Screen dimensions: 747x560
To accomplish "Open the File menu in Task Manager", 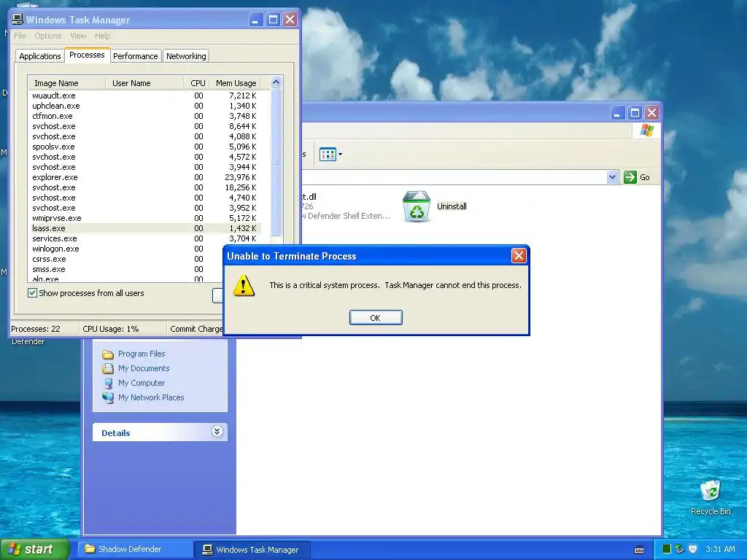I will coord(20,36).
